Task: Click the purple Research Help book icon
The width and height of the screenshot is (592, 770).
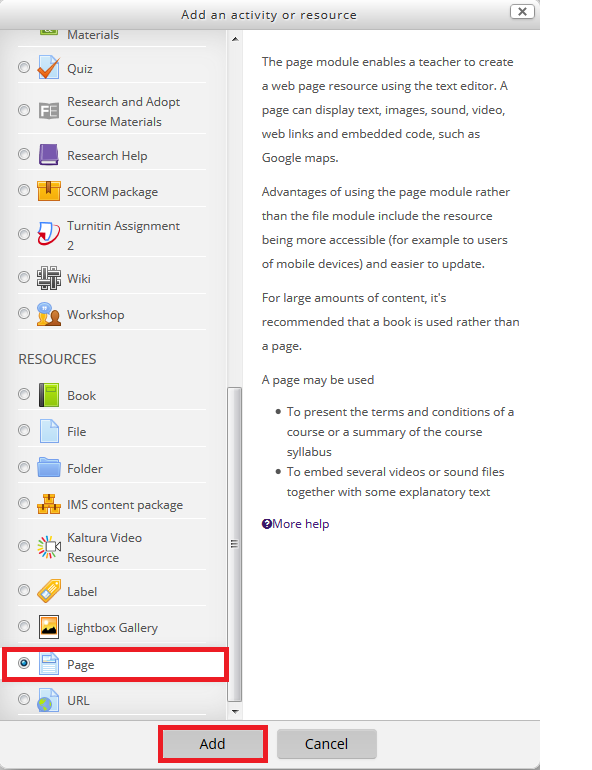Action: [x=49, y=155]
